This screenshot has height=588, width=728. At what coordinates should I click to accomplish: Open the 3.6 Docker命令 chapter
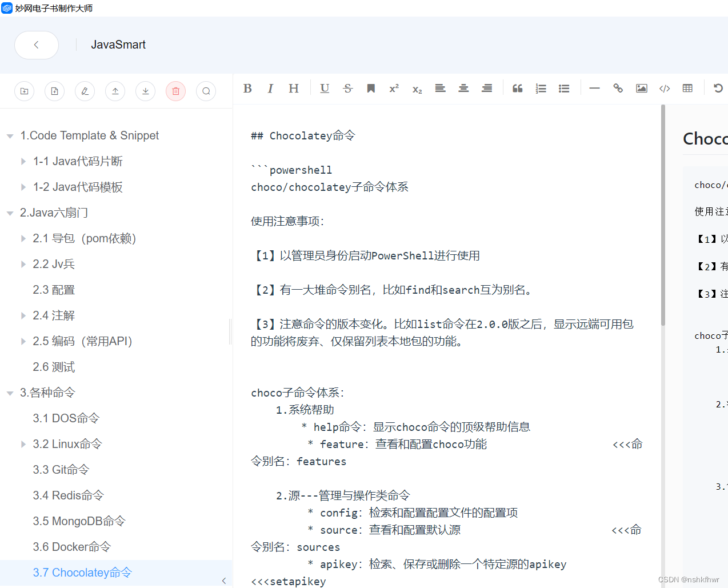(71, 547)
